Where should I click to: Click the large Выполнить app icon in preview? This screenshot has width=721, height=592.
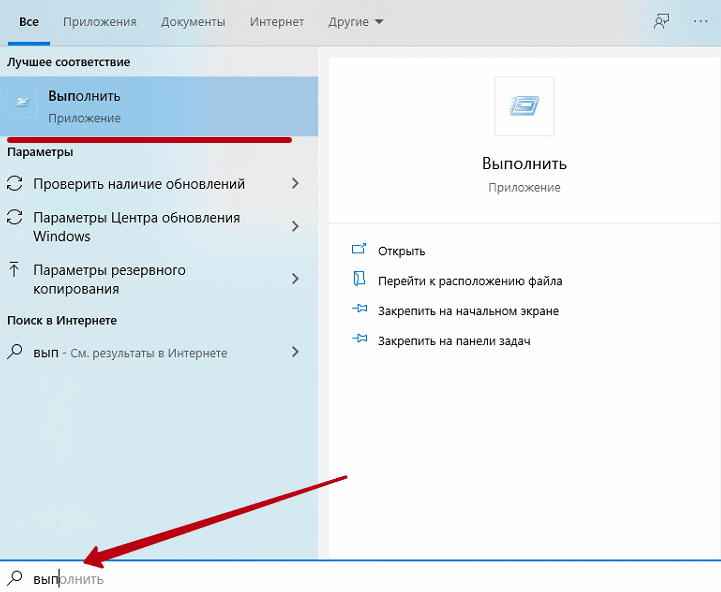click(524, 106)
